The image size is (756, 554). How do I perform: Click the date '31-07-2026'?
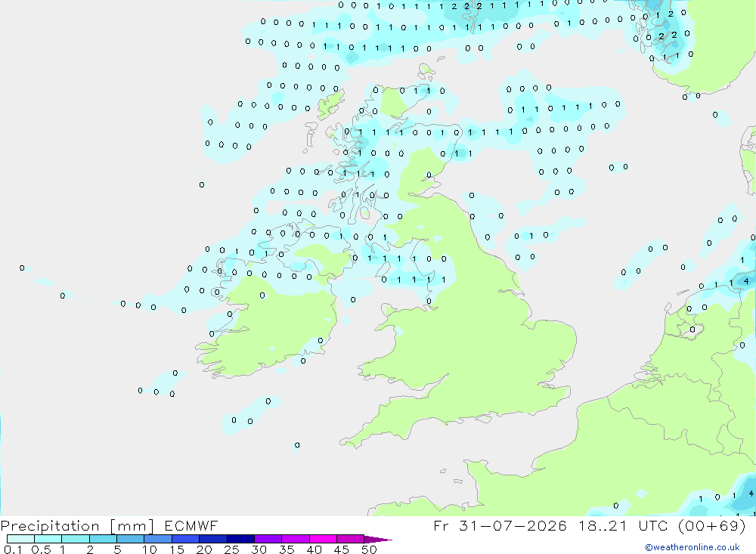tap(513, 525)
